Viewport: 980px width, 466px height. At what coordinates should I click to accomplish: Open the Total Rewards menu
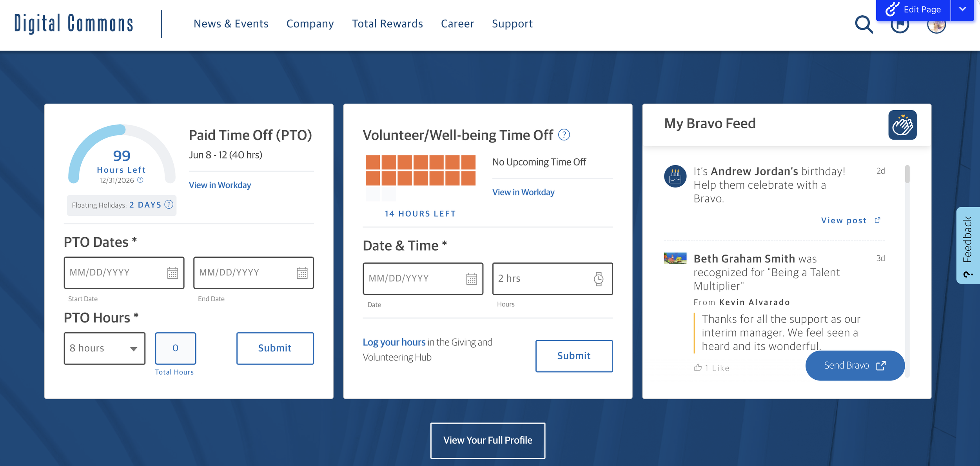point(387,24)
